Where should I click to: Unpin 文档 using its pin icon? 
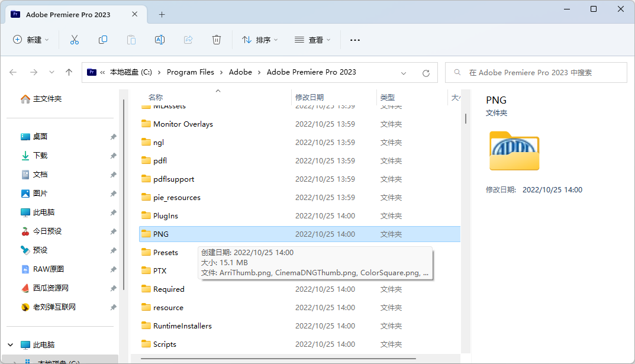[114, 175]
